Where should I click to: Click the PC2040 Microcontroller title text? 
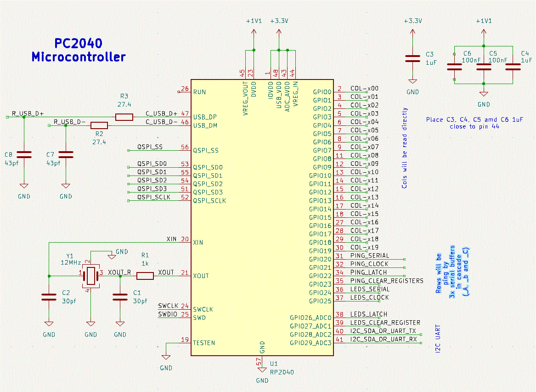click(78, 51)
